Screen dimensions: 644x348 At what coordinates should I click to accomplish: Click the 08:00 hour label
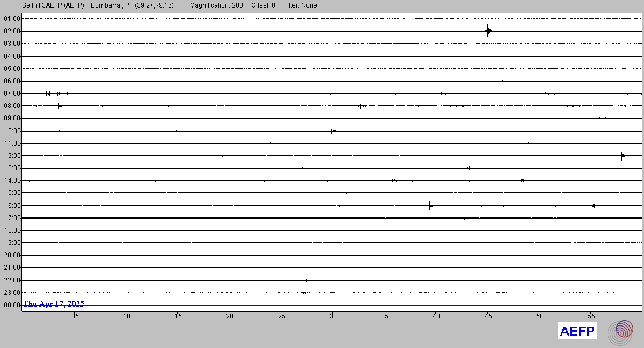tap(11, 106)
